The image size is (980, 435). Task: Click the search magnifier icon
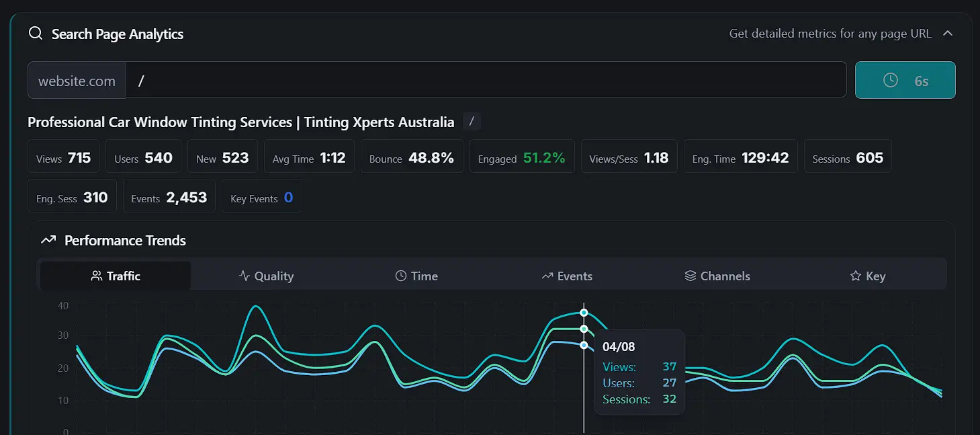click(x=36, y=33)
